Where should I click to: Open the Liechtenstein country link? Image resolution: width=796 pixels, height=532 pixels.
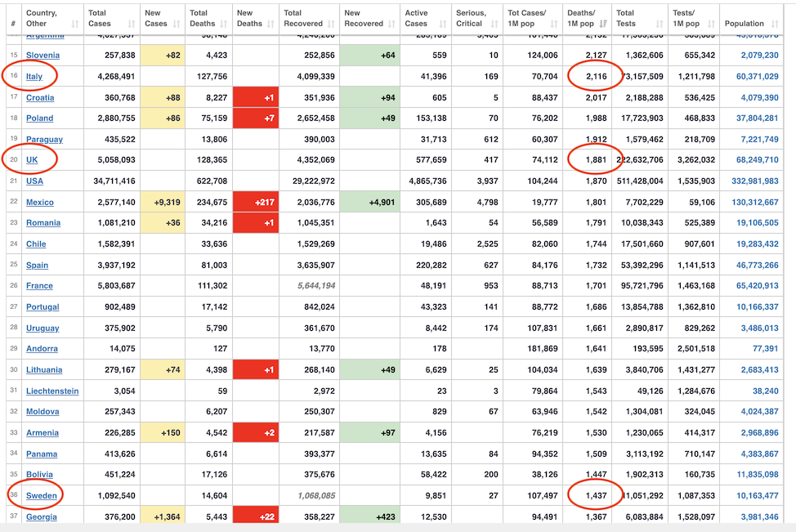(x=52, y=391)
